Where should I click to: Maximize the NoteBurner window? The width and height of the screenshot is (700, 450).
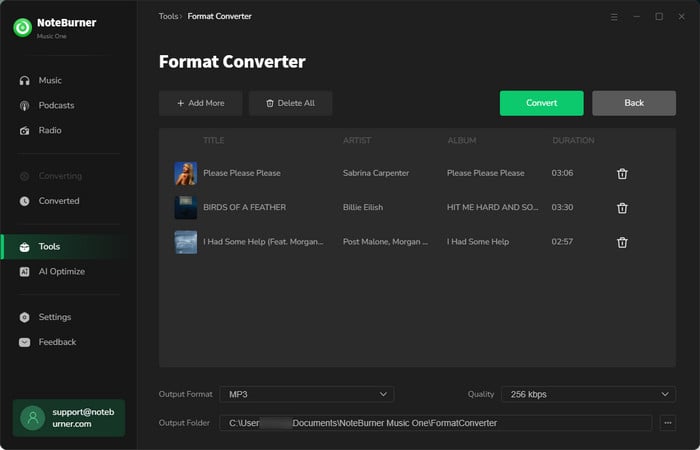click(659, 17)
